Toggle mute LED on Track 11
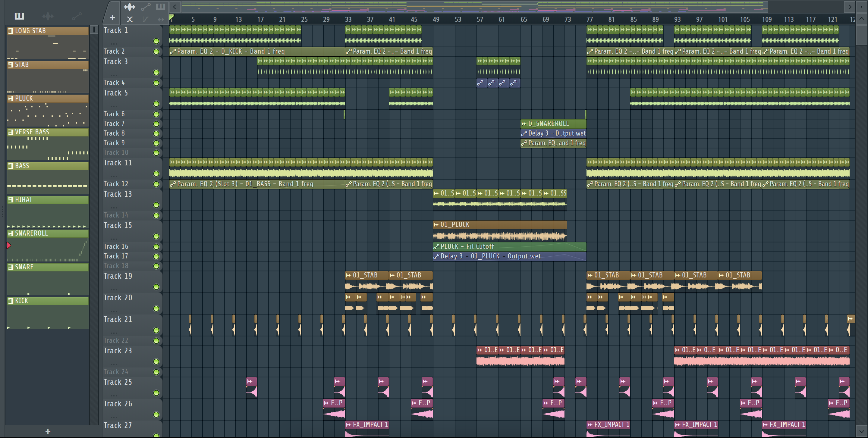The height and width of the screenshot is (438, 868). coord(156,174)
